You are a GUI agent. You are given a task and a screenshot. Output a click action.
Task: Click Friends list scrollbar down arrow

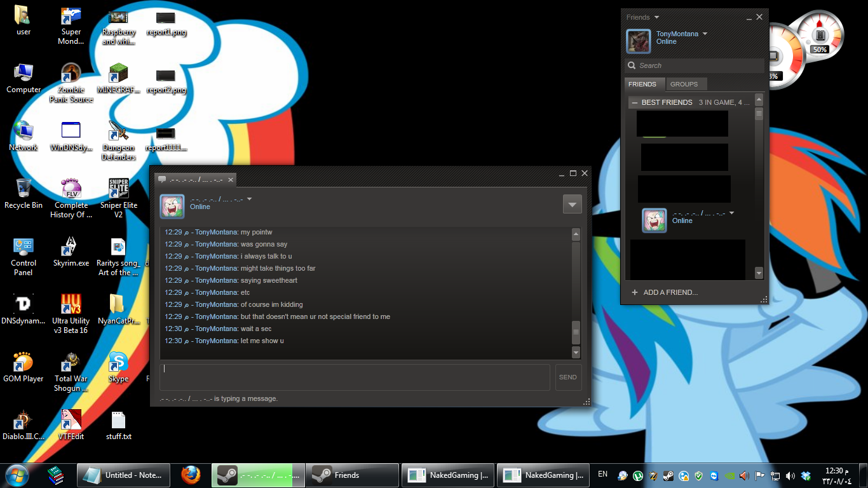tap(759, 273)
